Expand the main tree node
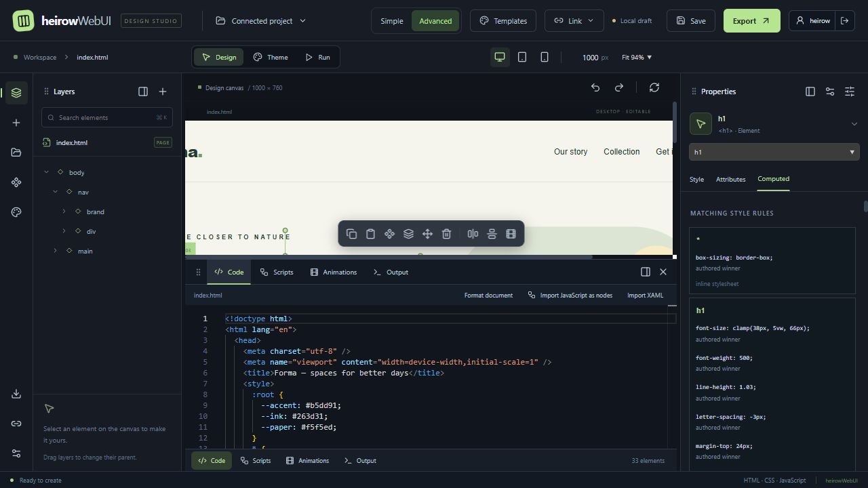 [56, 251]
